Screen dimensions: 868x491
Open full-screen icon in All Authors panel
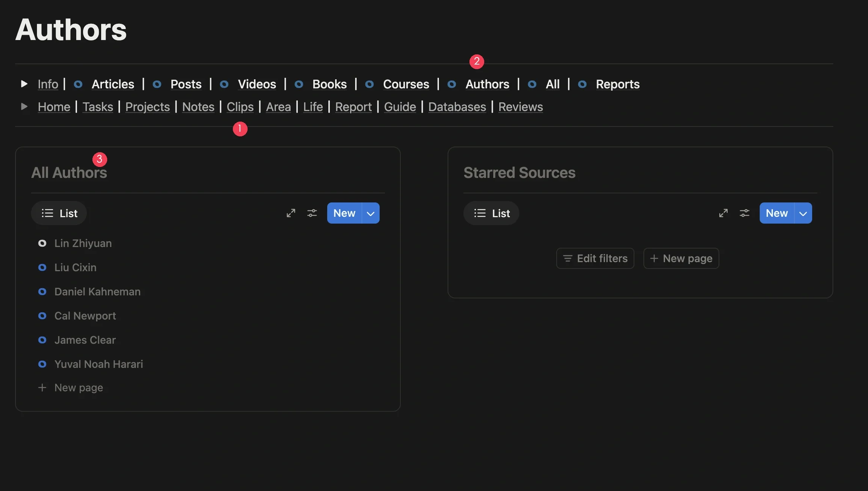291,213
